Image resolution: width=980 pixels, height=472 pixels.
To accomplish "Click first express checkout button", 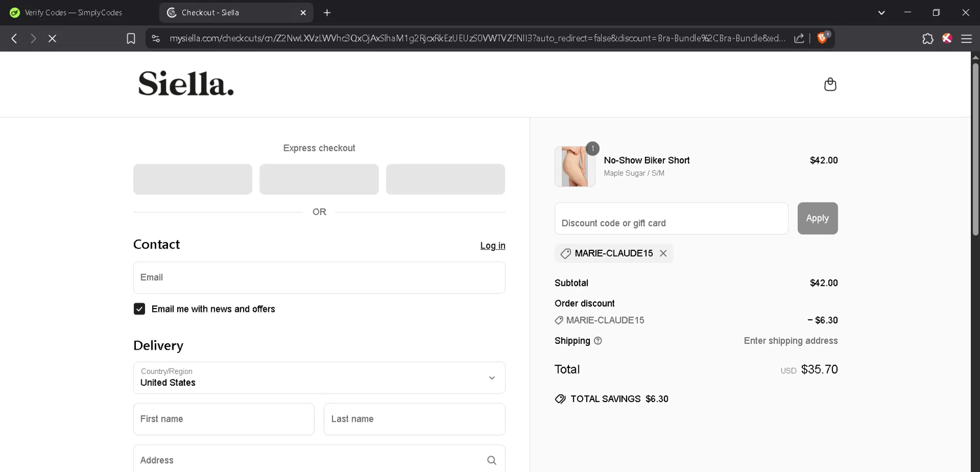I will point(193,179).
